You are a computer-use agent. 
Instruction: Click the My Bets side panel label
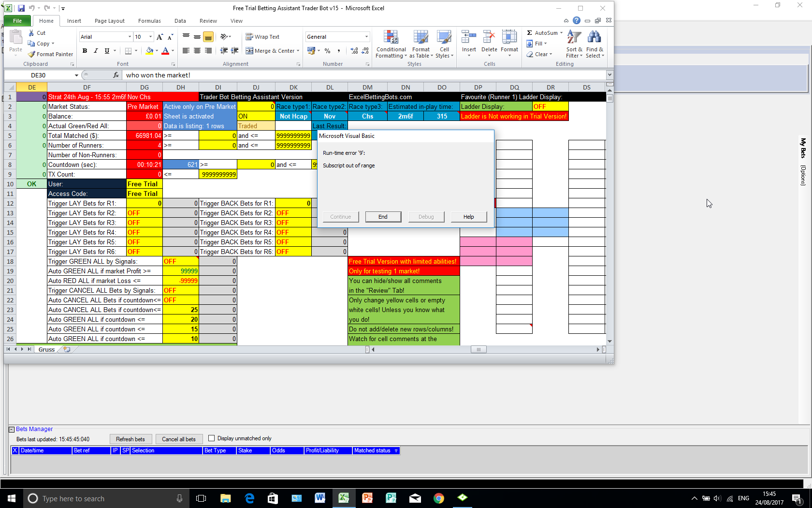click(x=803, y=148)
